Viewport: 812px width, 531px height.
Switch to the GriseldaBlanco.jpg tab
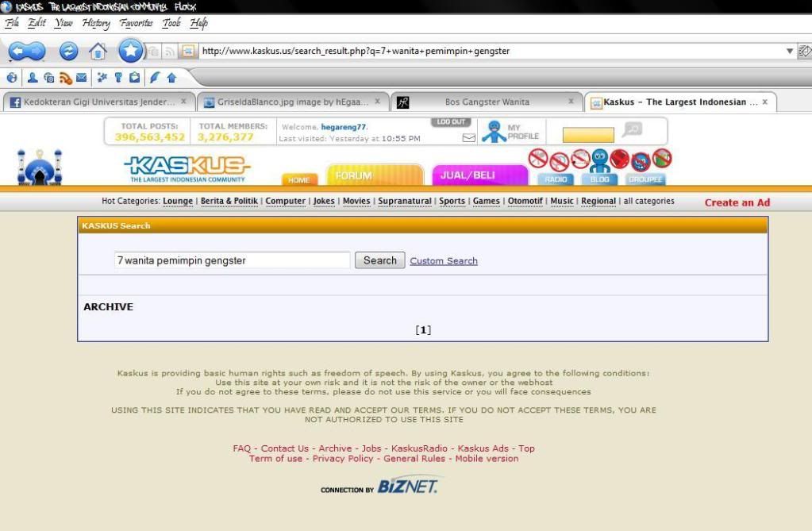pos(293,102)
